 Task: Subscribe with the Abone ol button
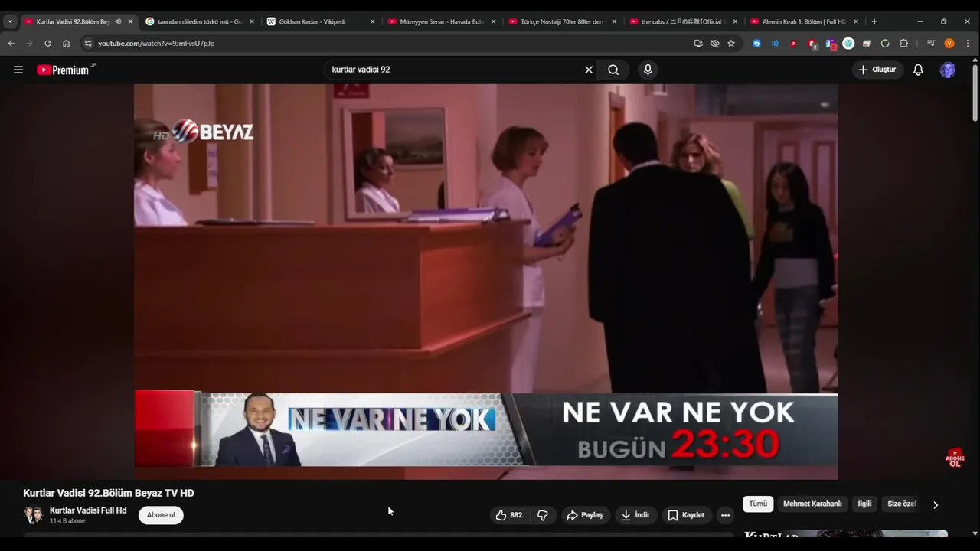click(161, 515)
